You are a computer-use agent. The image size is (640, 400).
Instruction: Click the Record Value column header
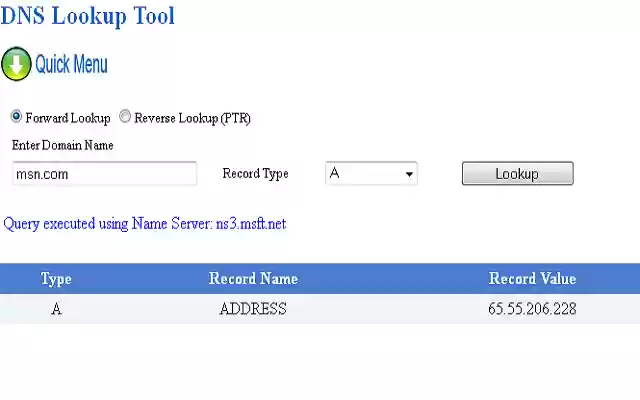click(532, 278)
